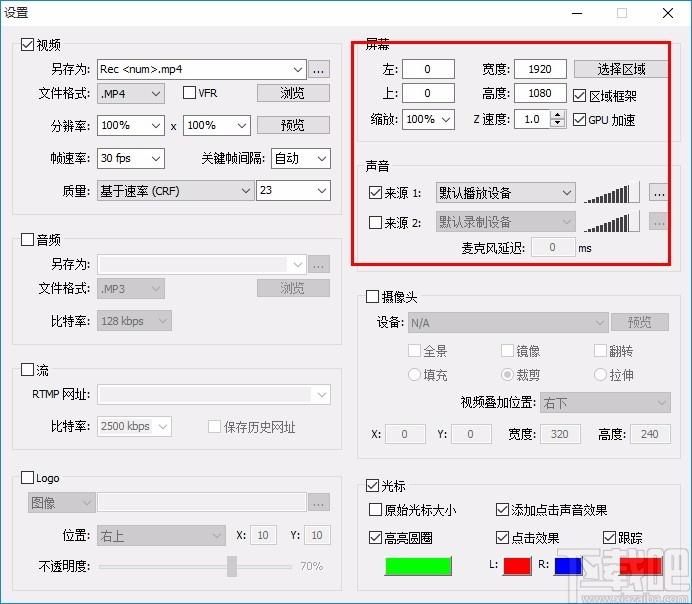Screen dimensions: 692x604
Task: Click video 预览 button
Action: [293, 125]
